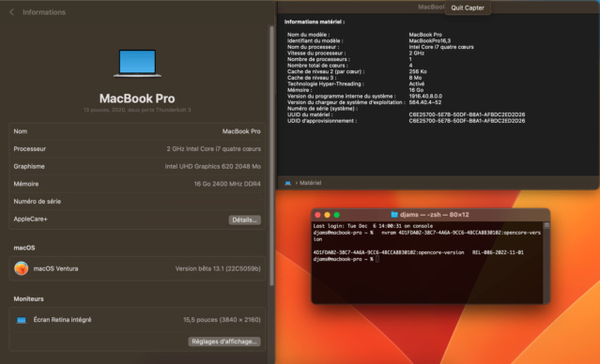This screenshot has height=364, width=600.
Task: Click Terminal title djams — -zsh — 80×12
Action: [x=435, y=215]
